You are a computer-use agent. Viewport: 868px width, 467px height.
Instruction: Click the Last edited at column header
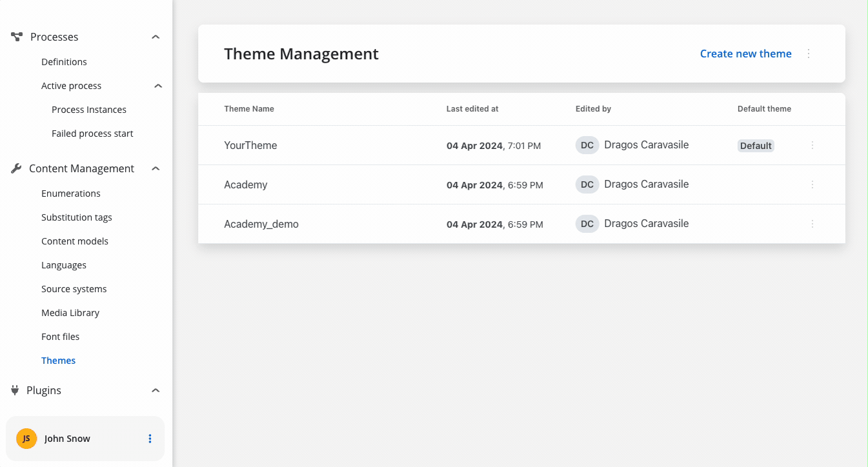coord(472,109)
